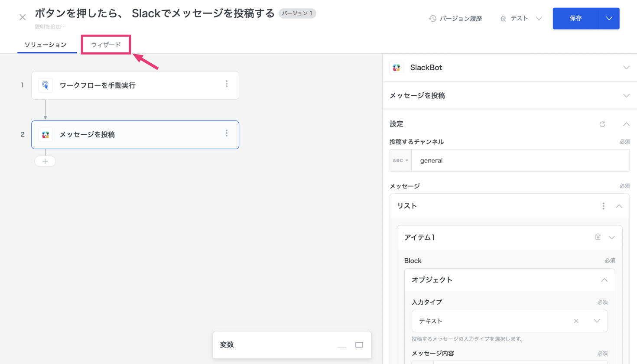
Task: Open three-dot menu for メッセージを投稿 step
Action: coord(227,133)
